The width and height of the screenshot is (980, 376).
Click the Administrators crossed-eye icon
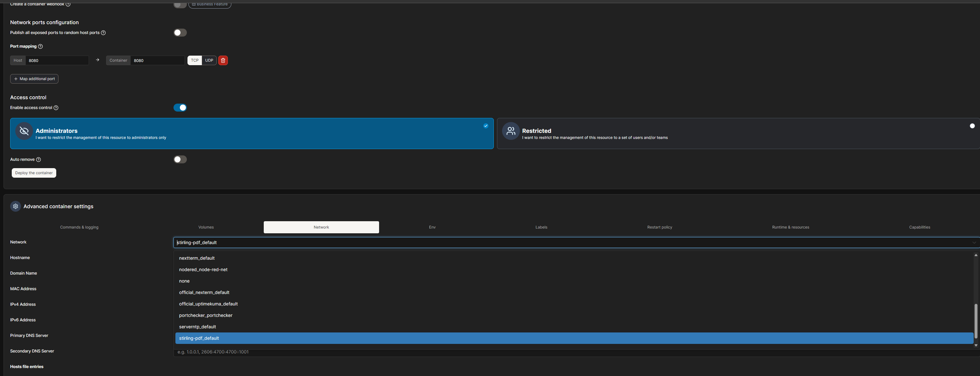click(24, 131)
